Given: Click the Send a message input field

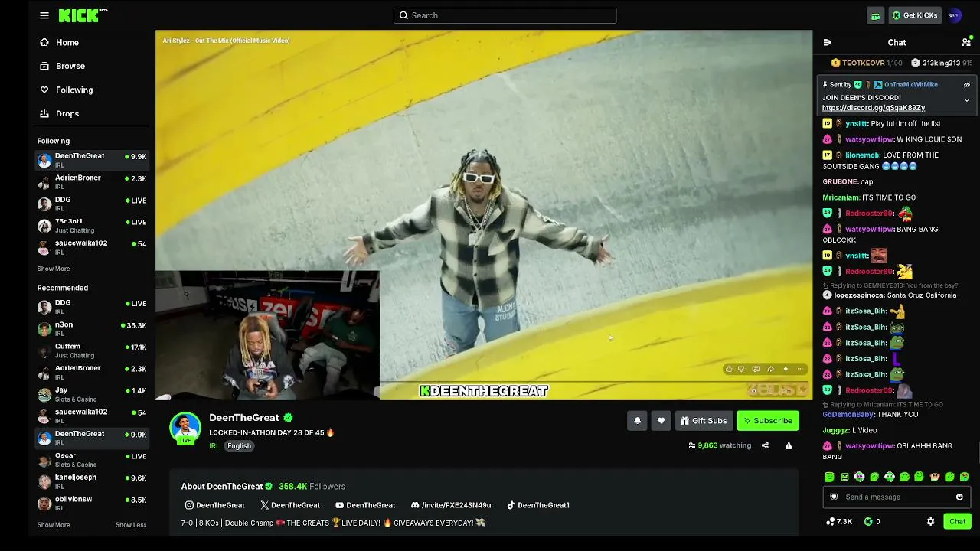Looking at the screenshot, I should click(x=897, y=497).
